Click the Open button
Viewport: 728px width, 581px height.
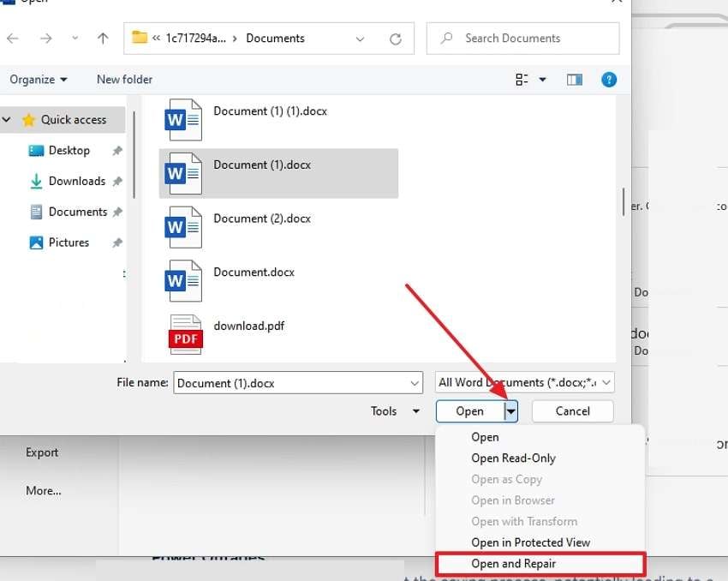pyautogui.click(x=470, y=411)
